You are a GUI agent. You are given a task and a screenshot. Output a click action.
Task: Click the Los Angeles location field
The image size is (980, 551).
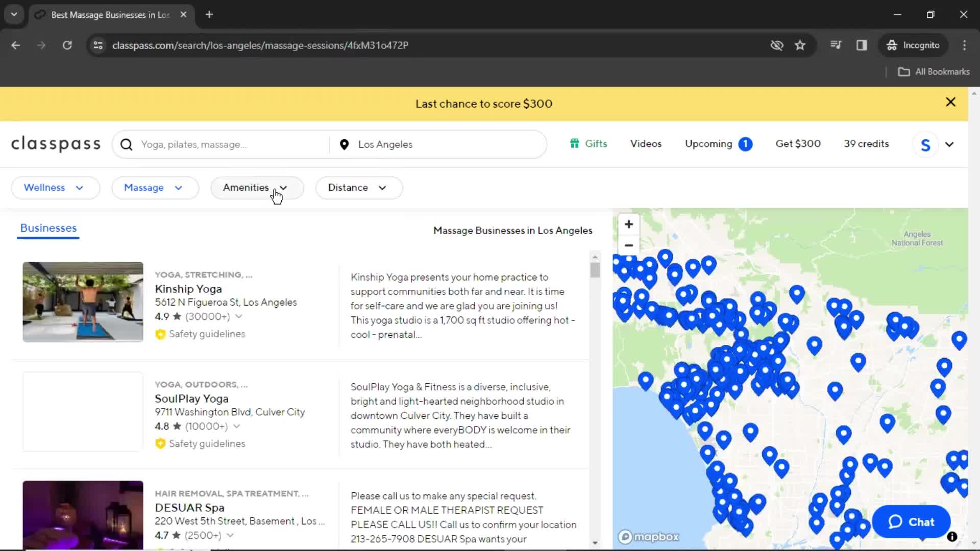pos(439,144)
